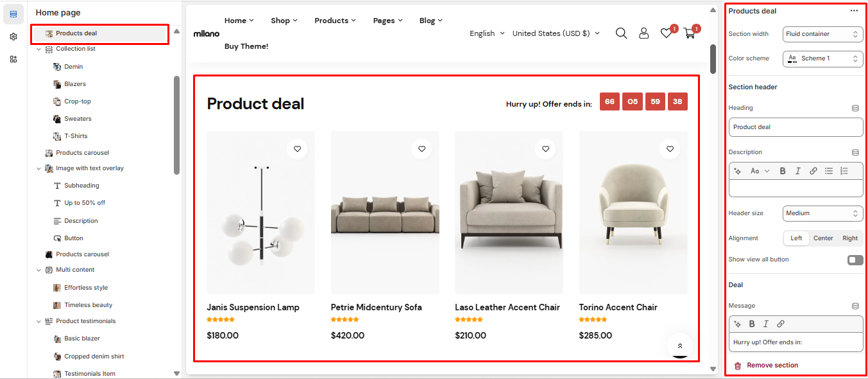The height and width of the screenshot is (379, 868).
Task: Open the theme settings gear icon
Action: click(x=13, y=37)
